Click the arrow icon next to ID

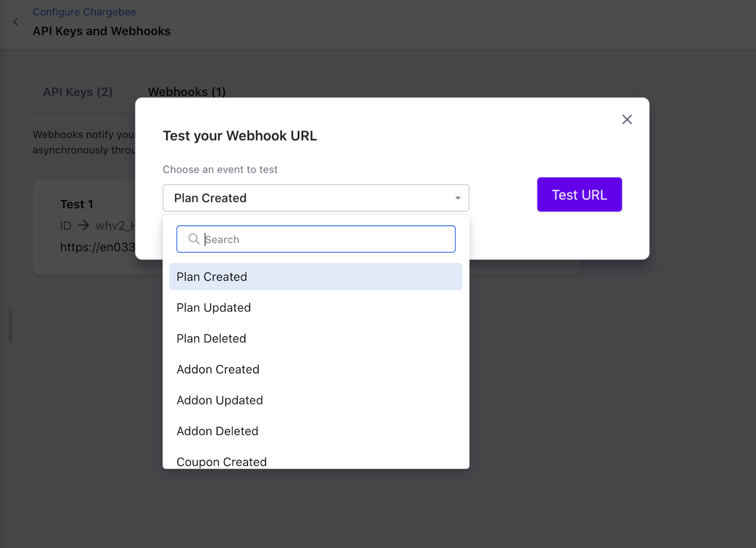pos(84,226)
